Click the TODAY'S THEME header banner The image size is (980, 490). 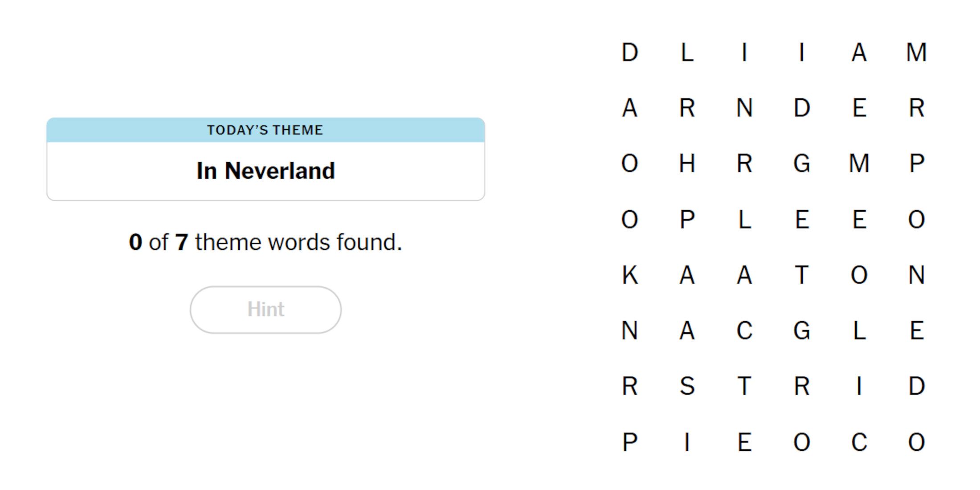click(265, 130)
